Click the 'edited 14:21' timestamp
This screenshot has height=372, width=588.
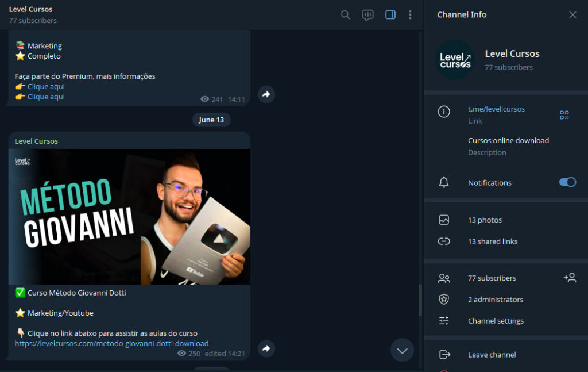[x=225, y=354]
